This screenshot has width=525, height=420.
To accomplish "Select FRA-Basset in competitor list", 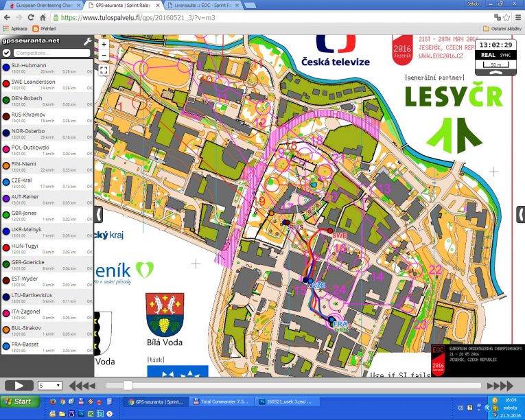I will (x=47, y=347).
